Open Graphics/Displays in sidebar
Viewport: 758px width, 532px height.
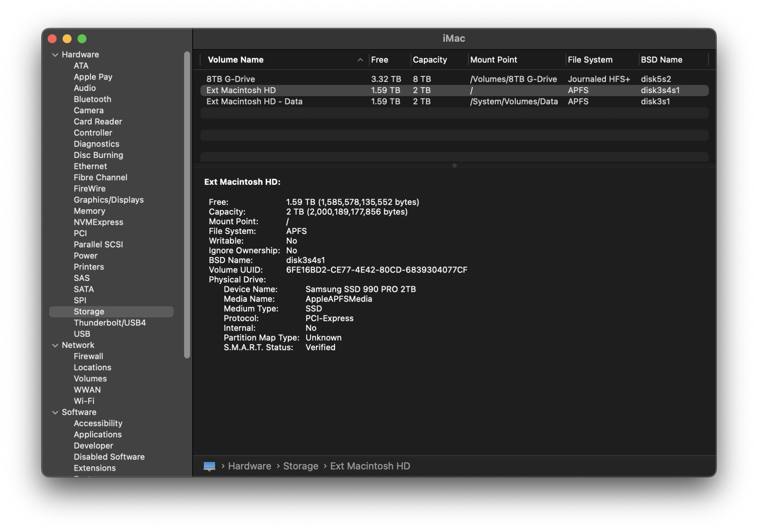point(108,200)
